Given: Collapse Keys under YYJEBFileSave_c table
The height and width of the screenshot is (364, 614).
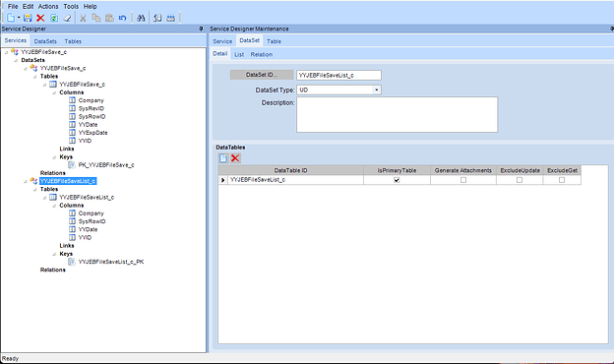Looking at the screenshot, I should 54,157.
